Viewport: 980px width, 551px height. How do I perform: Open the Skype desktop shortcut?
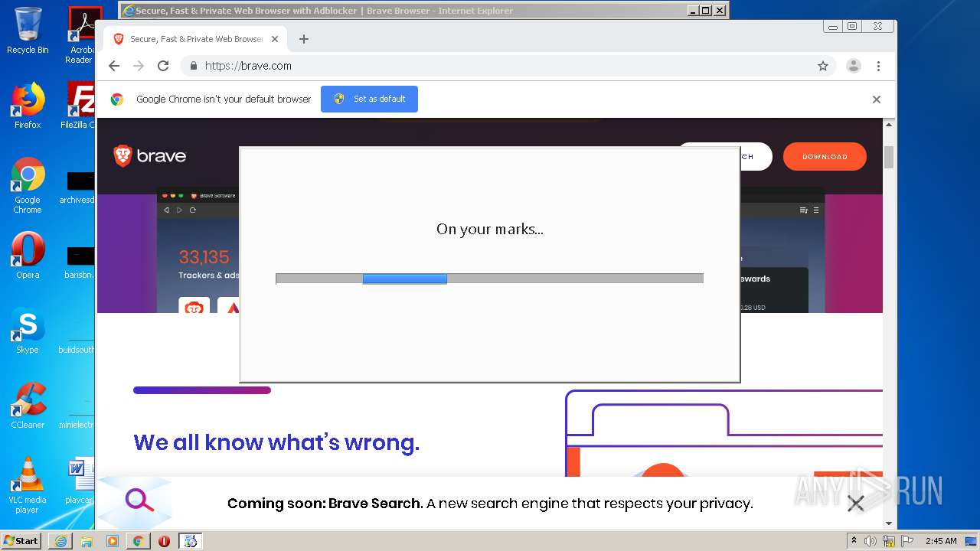tap(28, 331)
